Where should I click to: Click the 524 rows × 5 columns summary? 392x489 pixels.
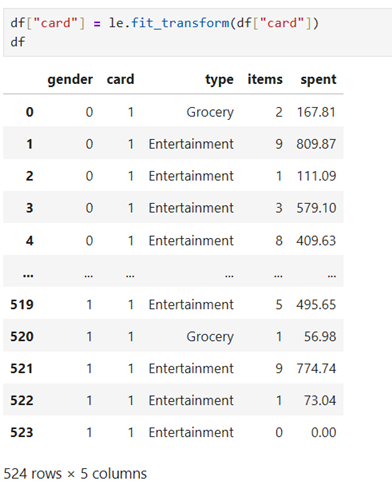75,474
